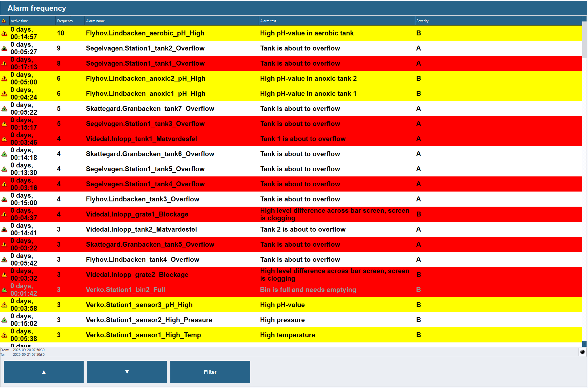Sort by Severity column header
This screenshot has height=388, width=588.
498,21
